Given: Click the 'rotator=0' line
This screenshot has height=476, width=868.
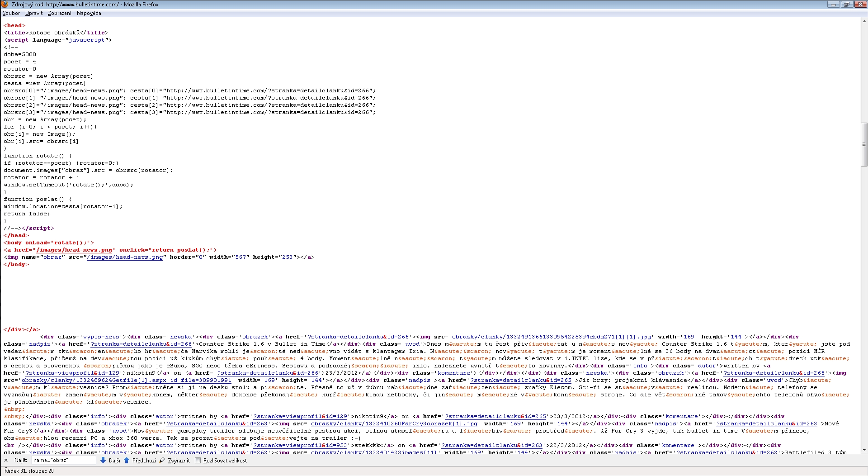Looking at the screenshot, I should [20, 69].
